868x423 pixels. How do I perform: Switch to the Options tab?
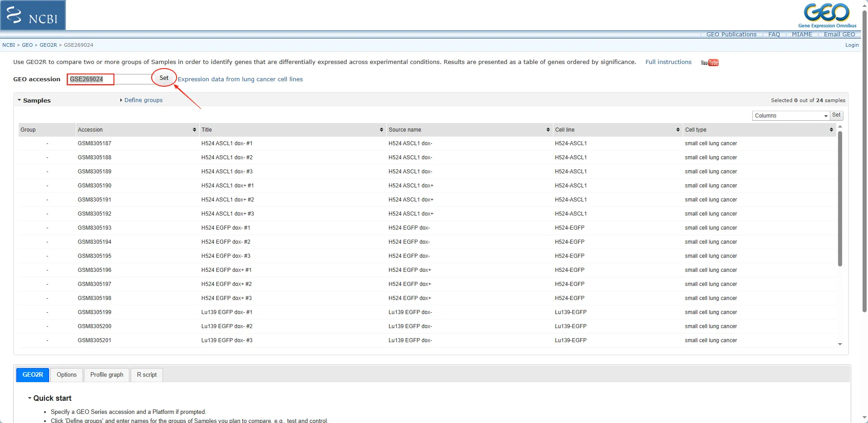[67, 375]
